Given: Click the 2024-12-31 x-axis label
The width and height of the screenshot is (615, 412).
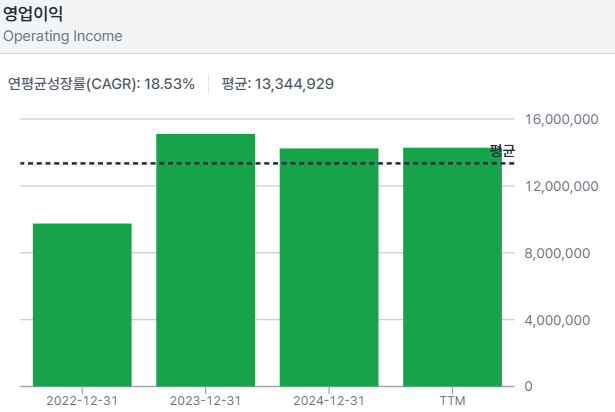Looking at the screenshot, I should coord(329,401).
